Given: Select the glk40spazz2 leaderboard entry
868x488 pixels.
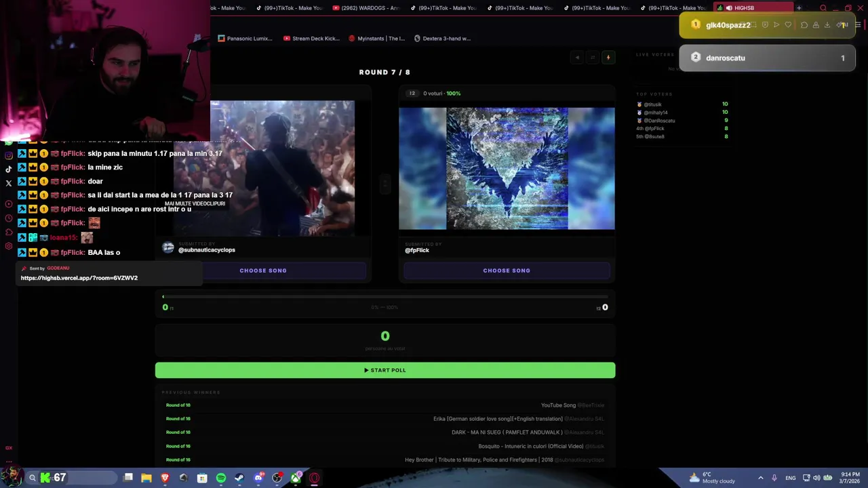Looking at the screenshot, I should 767,25.
